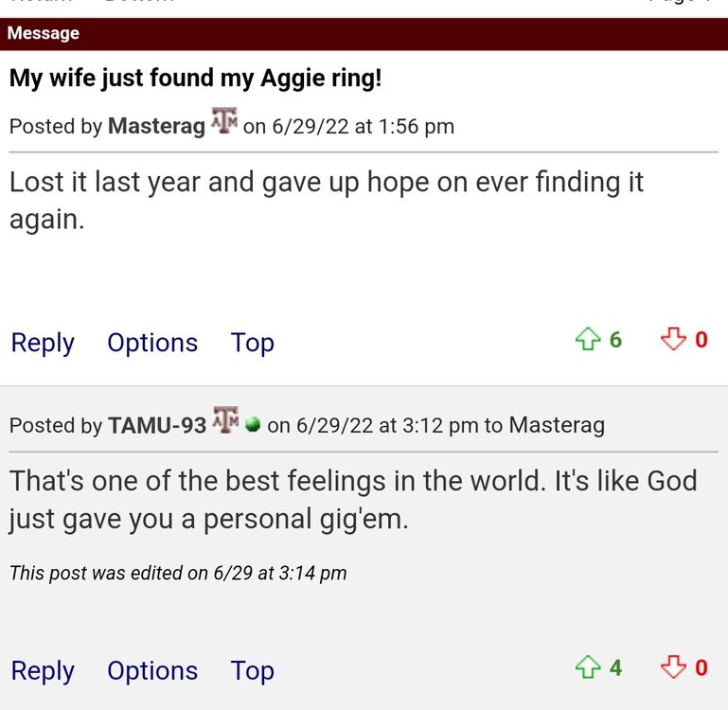728x710 pixels.
Task: Click the A&M logo beside Masterag
Action: coord(224,123)
